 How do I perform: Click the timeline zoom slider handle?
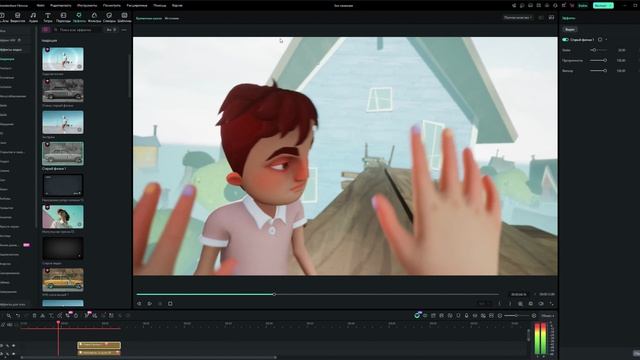click(516, 316)
